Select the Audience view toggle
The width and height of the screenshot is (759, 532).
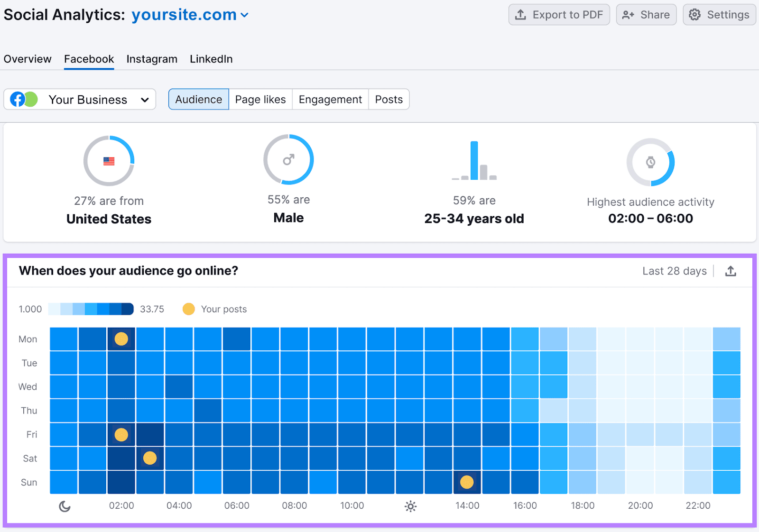[199, 100]
